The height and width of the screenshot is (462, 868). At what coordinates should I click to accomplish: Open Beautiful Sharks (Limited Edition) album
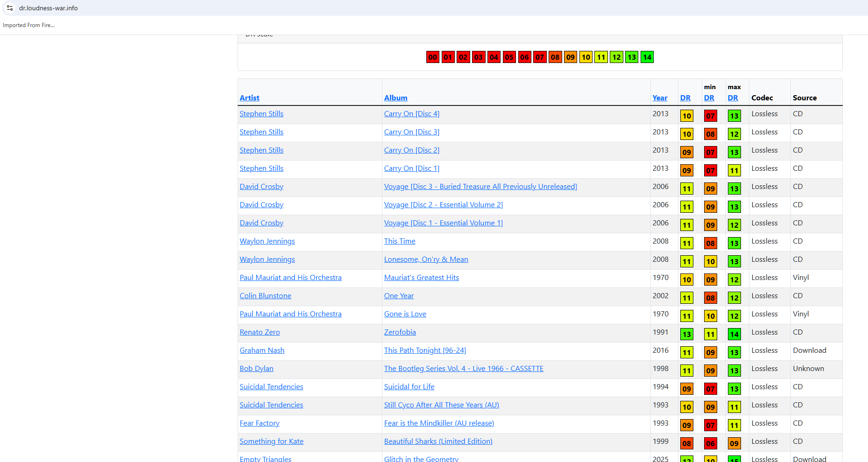coord(438,441)
